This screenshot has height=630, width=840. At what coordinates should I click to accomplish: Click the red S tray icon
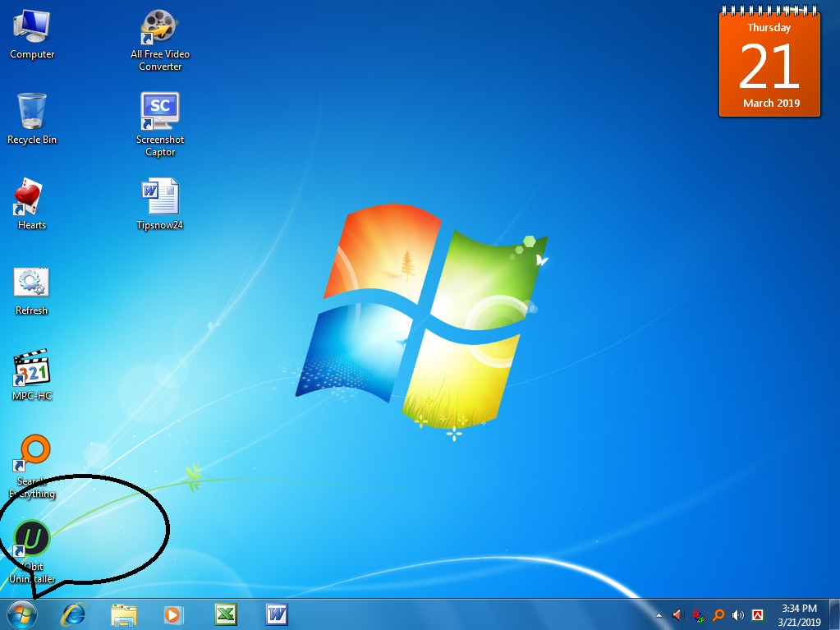pyautogui.click(x=698, y=615)
